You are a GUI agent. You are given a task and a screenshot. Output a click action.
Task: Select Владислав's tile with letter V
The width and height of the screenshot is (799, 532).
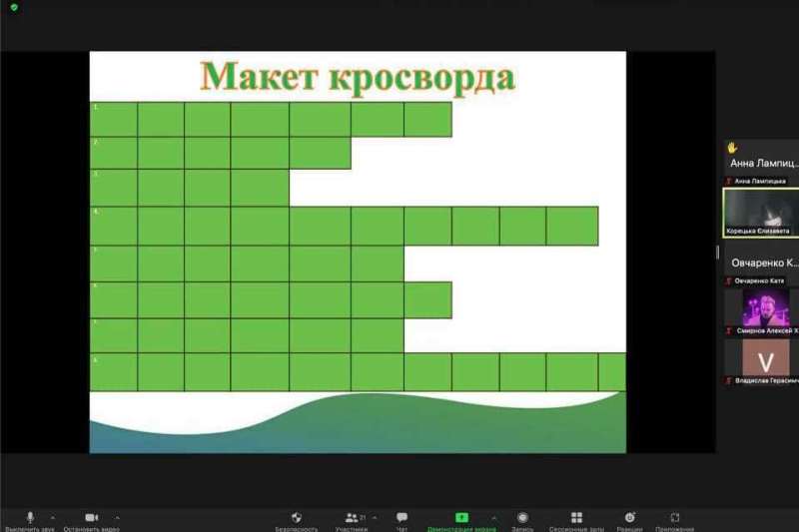[x=766, y=358]
